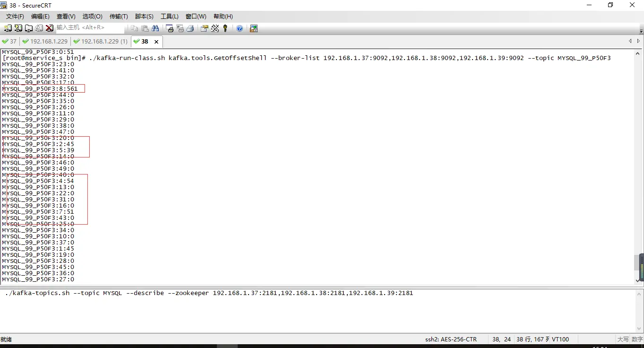Click the Print Screen toolbar icon
The image size is (644, 348).
point(170,28)
